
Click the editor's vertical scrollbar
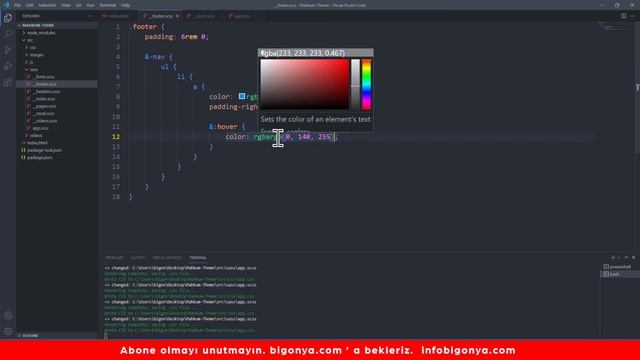(637, 88)
